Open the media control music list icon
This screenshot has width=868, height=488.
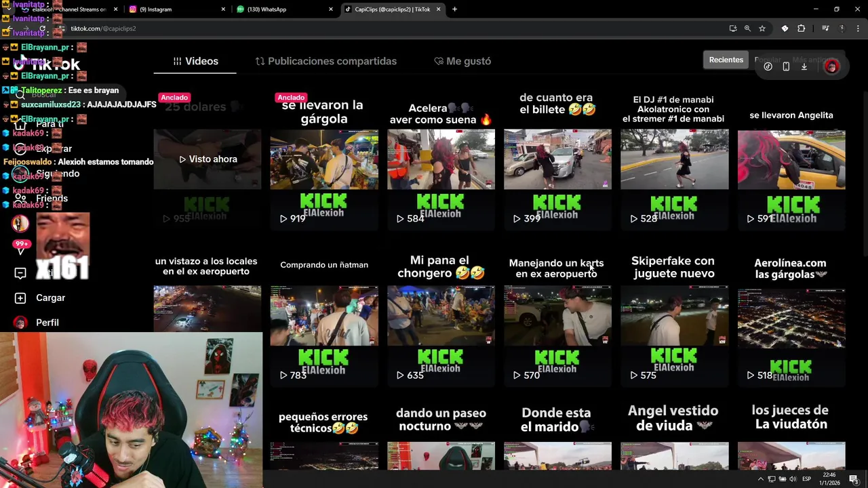[825, 28]
